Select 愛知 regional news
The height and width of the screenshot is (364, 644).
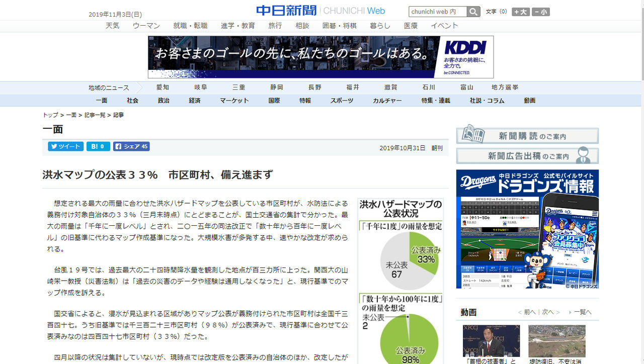163,87
